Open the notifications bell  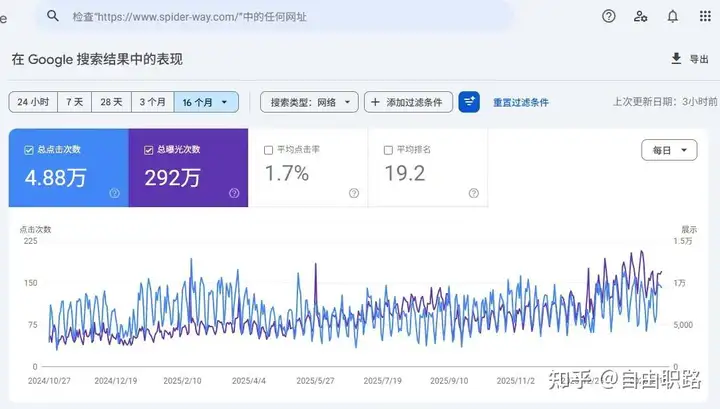pos(672,17)
